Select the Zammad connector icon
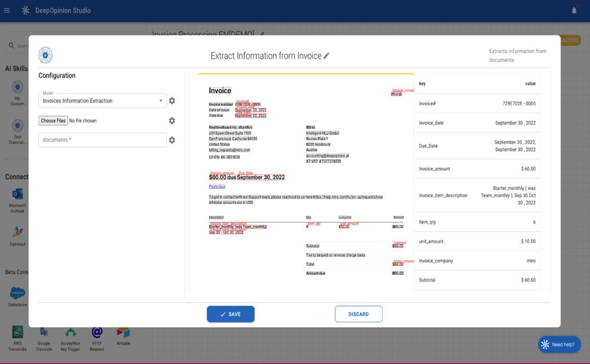This screenshot has width=590, height=364. pyautogui.click(x=18, y=233)
